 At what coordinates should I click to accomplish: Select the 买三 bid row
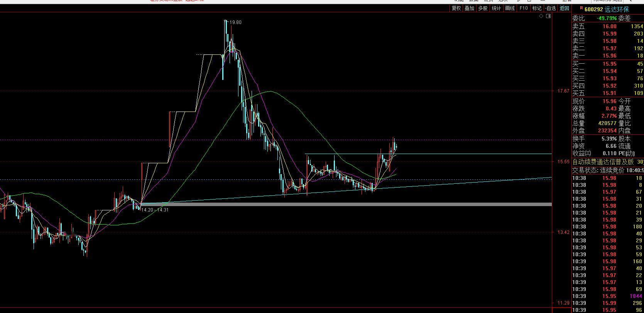608,78
